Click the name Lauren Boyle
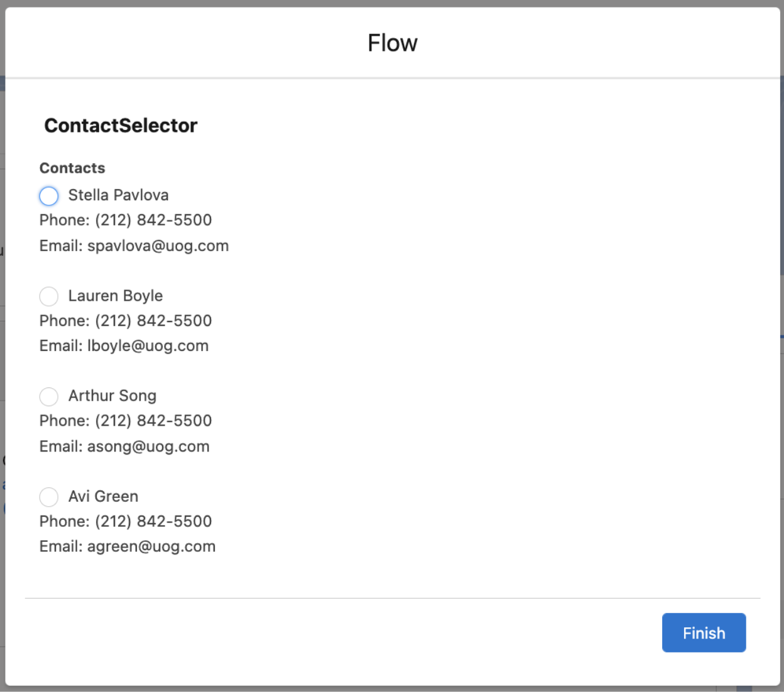Image resolution: width=784 pixels, height=692 pixels. click(x=115, y=296)
